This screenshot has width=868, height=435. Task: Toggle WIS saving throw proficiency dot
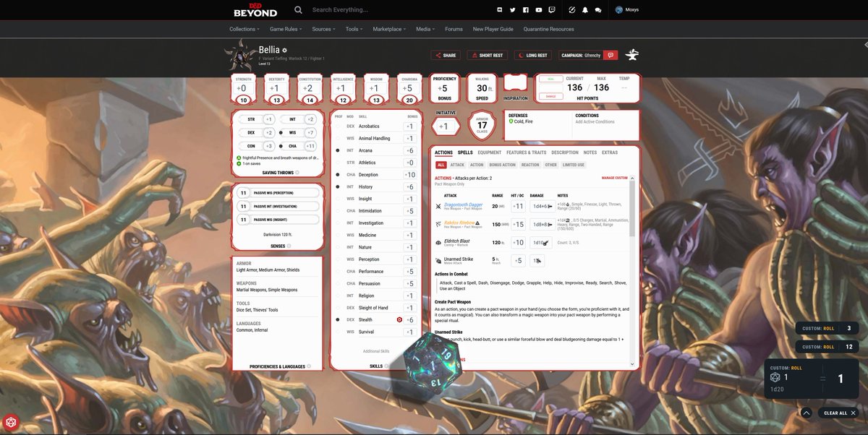(281, 133)
